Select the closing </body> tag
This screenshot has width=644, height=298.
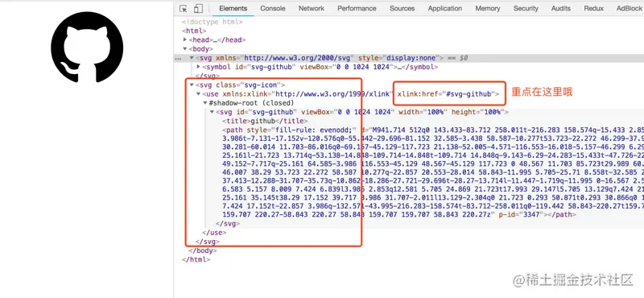tap(203, 250)
